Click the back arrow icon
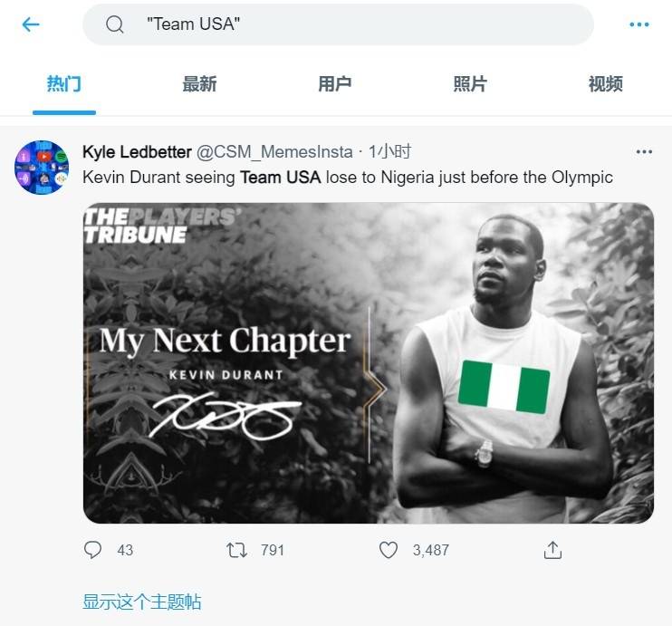Image resolution: width=672 pixels, height=626 pixels. click(31, 24)
